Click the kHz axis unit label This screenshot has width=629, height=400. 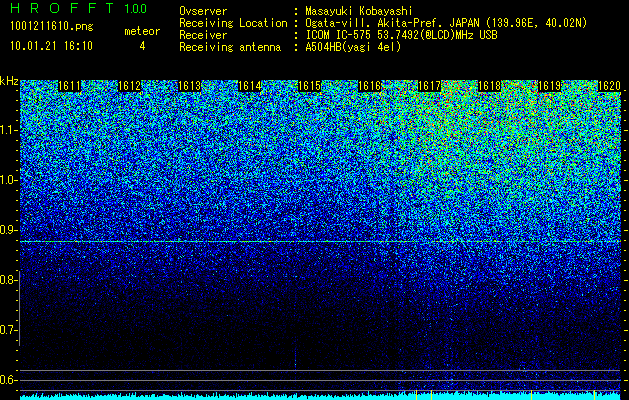10,81
